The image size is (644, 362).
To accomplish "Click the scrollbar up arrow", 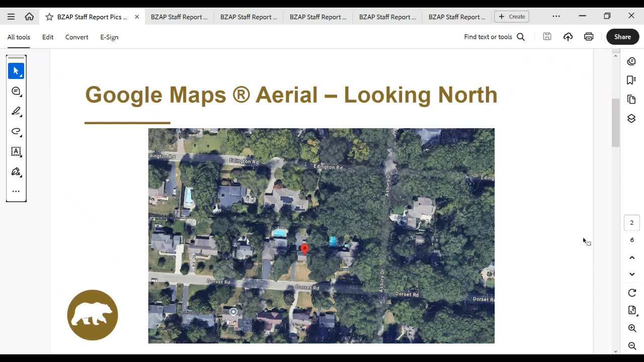I will coord(615,56).
